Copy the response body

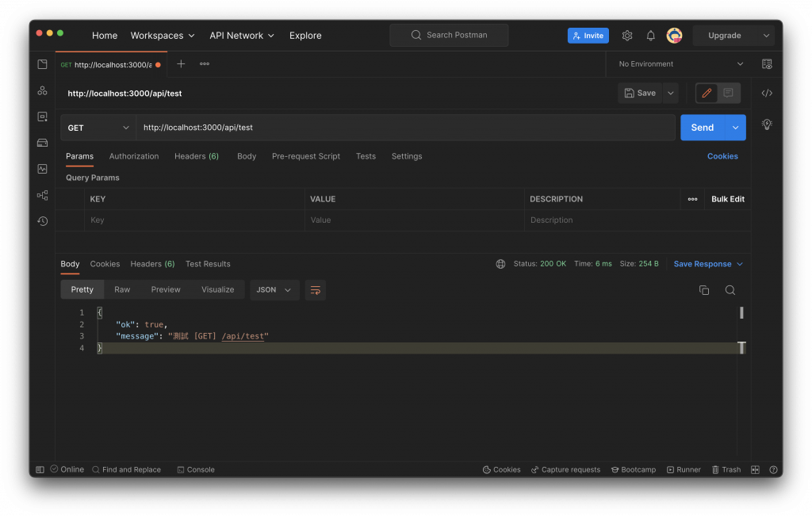(704, 290)
